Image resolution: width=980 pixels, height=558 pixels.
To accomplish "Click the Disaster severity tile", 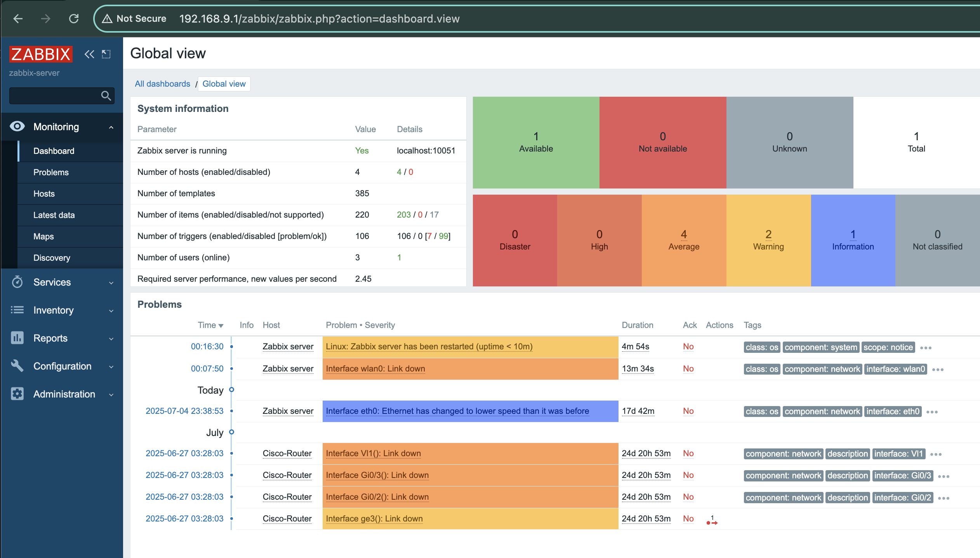I will click(x=515, y=240).
